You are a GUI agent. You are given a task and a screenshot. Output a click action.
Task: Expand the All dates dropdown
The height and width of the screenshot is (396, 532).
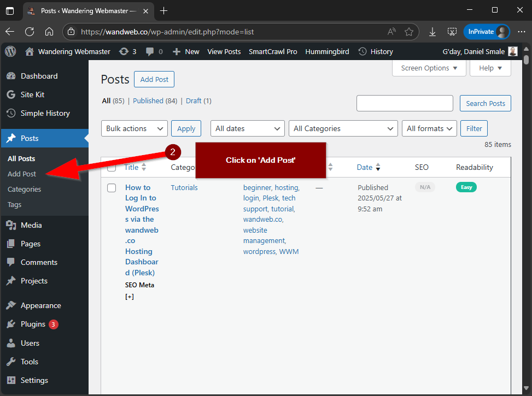click(247, 128)
